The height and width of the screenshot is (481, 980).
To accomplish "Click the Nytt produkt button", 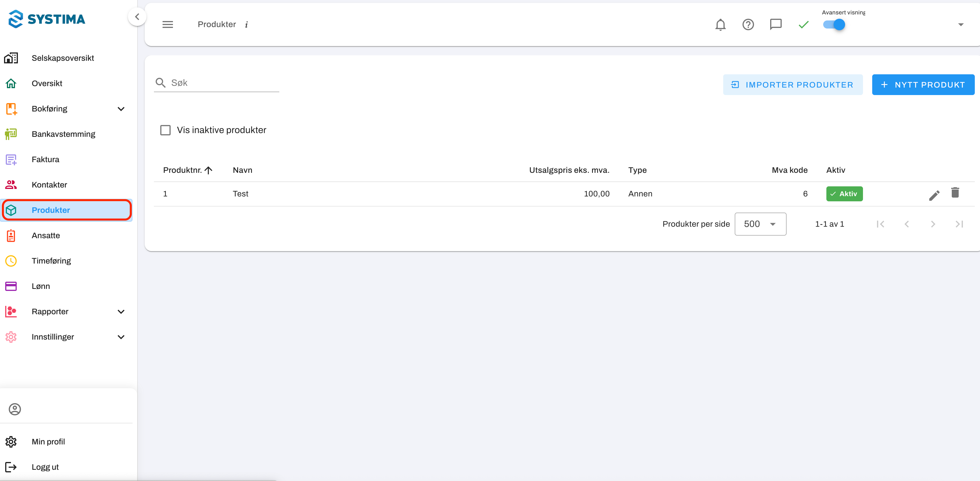I will coord(923,85).
